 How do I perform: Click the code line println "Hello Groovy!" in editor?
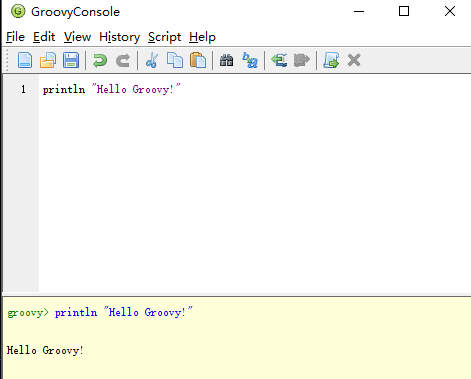[x=112, y=89]
